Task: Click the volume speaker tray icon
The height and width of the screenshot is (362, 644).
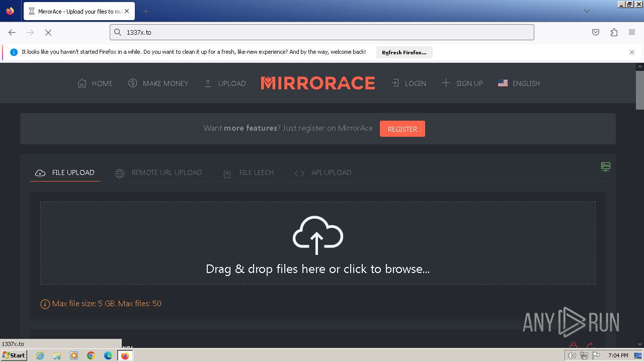Action: point(572,355)
